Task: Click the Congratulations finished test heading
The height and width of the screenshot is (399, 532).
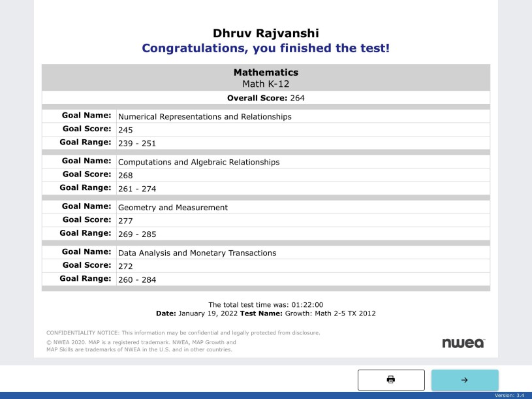Action: 266,48
